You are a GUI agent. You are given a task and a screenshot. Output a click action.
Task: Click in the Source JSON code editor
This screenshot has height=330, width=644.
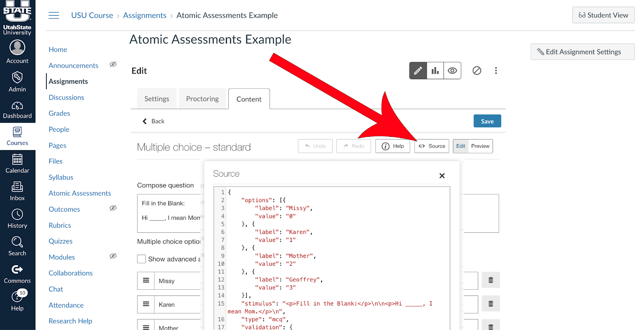[x=332, y=258]
